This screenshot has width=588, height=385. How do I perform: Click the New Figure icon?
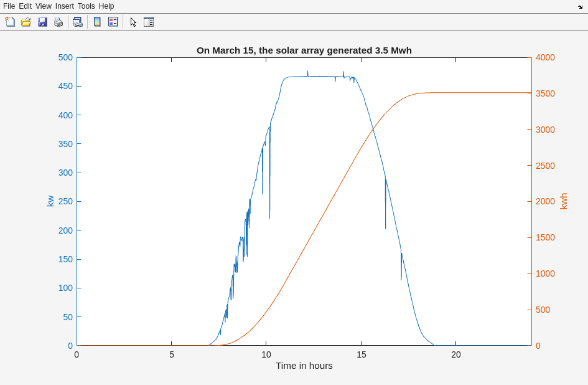click(x=10, y=22)
